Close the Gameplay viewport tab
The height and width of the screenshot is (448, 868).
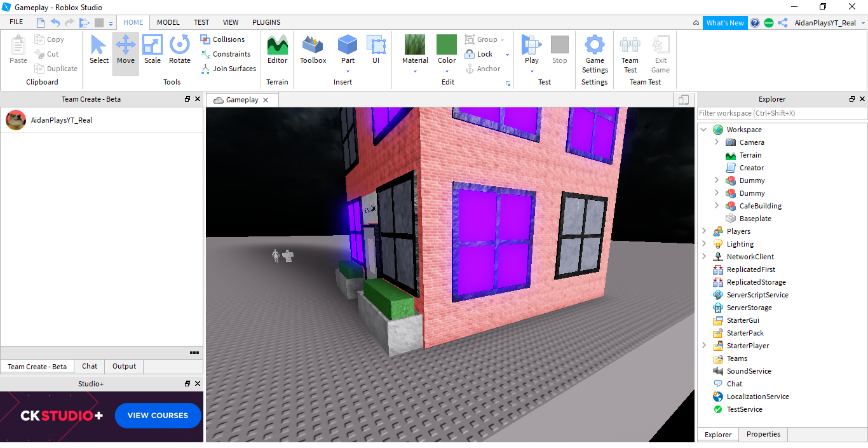[x=266, y=100]
